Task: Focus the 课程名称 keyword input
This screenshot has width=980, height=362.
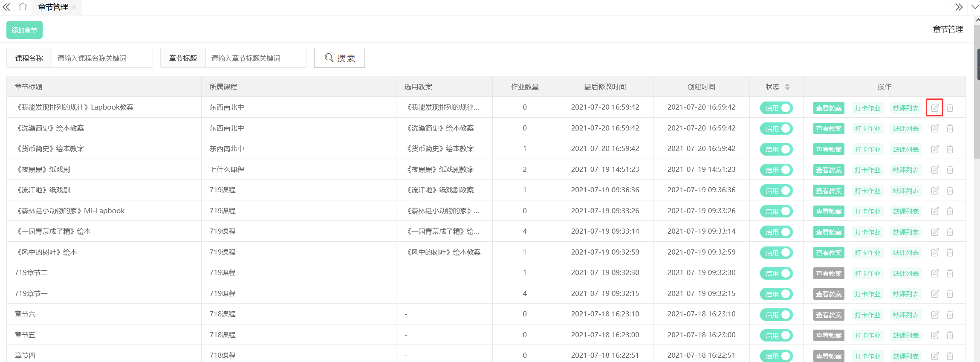Action: point(102,58)
